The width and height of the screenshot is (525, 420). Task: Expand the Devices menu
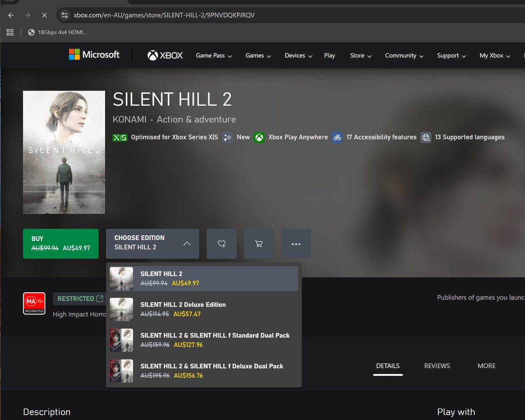click(298, 56)
